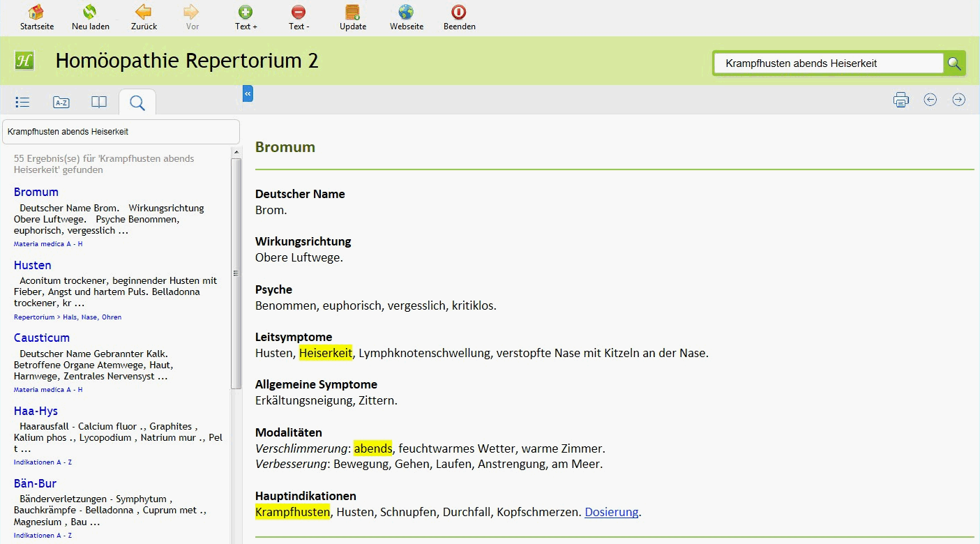Navigate to the next article arrow
This screenshot has height=544, width=980.
coord(958,100)
